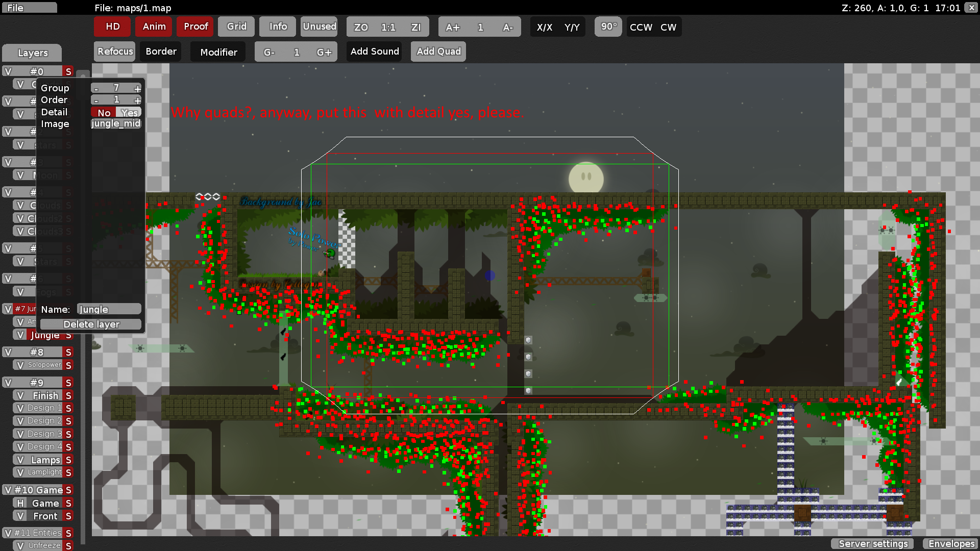Click the Add Quad button
The width and height of the screenshot is (980, 551).
pyautogui.click(x=438, y=52)
